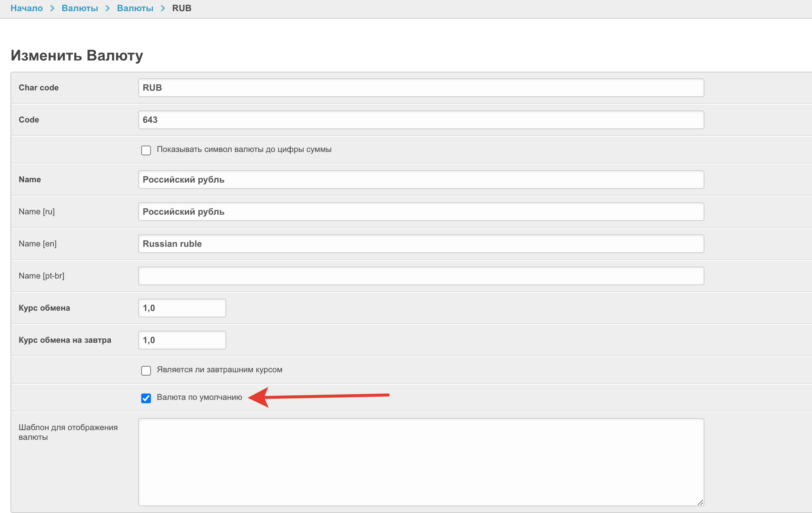Image resolution: width=812 pixels, height=513 pixels.
Task: Click the Name [en] Russian ruble field
Action: 421,244
